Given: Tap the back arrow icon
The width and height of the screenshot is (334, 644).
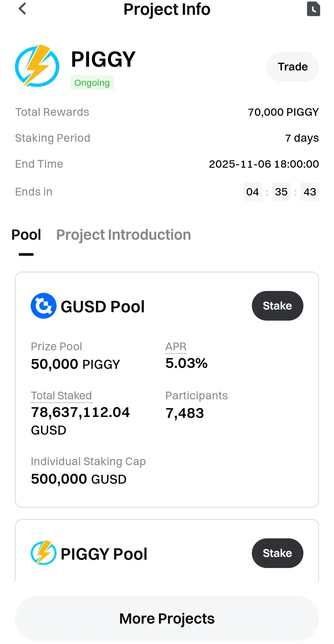Looking at the screenshot, I should 22,9.
